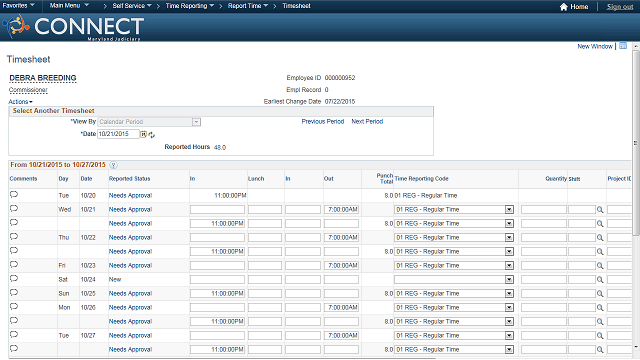
Task: Expand empty Time Reporting Code dropdown for Sat 10/24
Action: (x=509, y=280)
